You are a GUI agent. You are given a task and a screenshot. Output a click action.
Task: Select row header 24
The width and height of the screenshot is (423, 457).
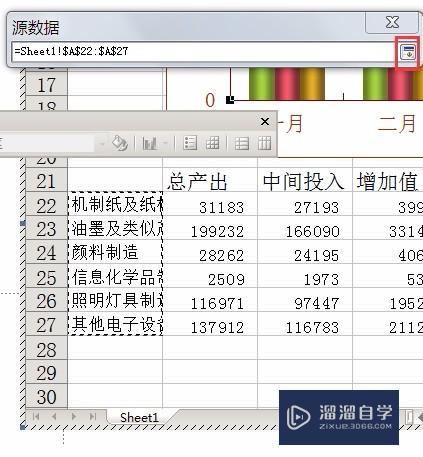(47, 252)
